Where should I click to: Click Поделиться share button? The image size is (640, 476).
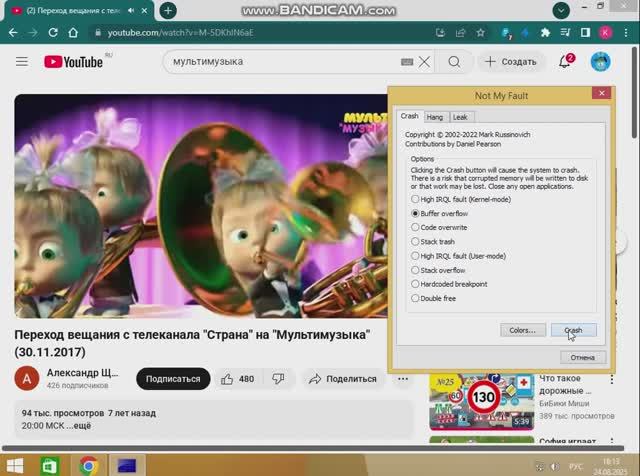343,379
